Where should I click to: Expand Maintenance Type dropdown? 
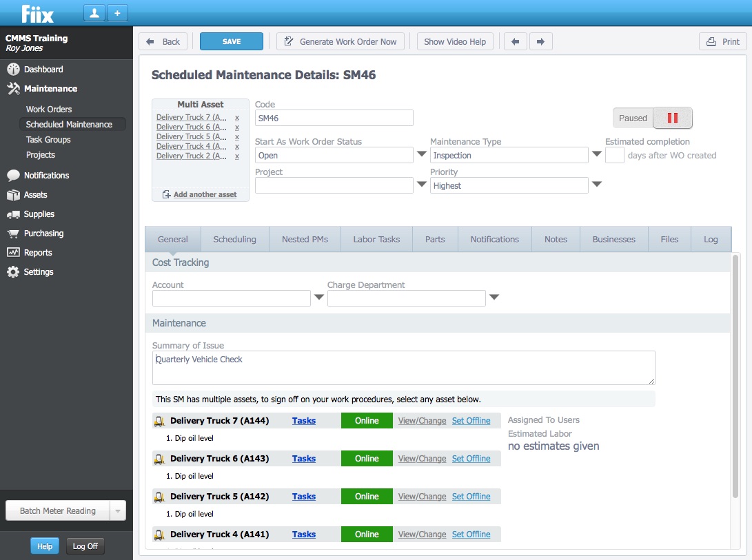point(597,154)
